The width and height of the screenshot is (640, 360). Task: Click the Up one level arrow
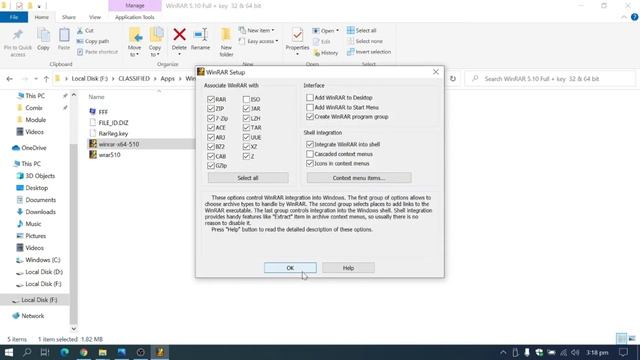click(46, 79)
